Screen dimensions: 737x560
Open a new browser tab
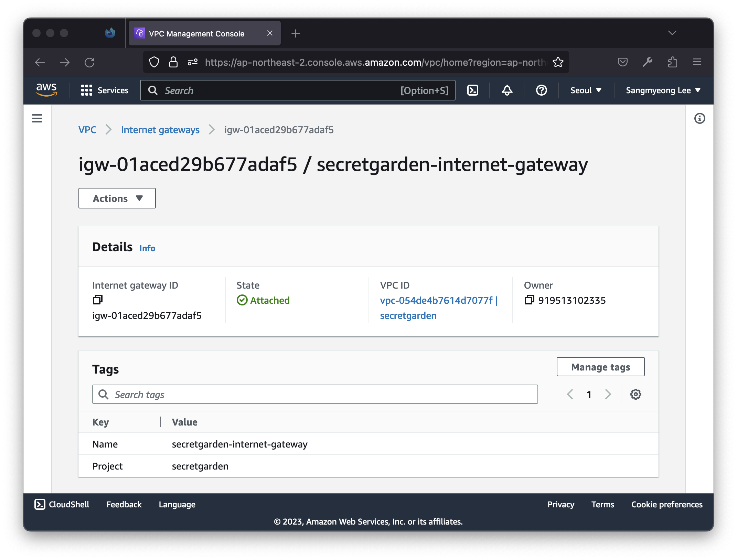(x=296, y=33)
